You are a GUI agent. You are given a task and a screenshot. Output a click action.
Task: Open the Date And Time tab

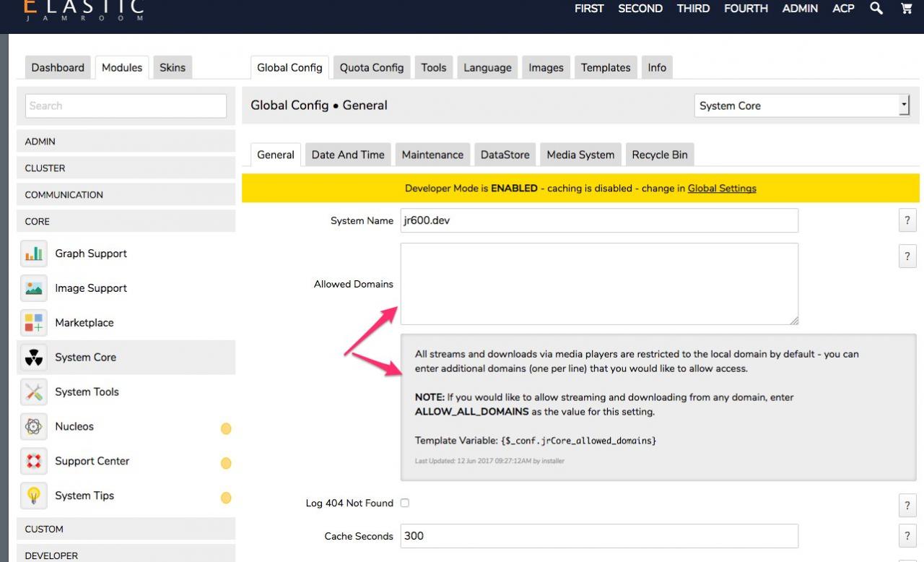[x=348, y=155]
